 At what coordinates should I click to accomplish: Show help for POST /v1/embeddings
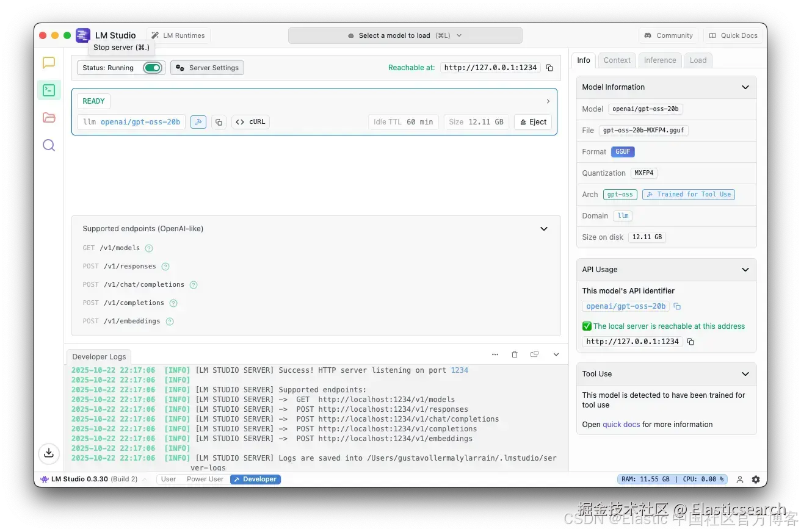pos(170,322)
